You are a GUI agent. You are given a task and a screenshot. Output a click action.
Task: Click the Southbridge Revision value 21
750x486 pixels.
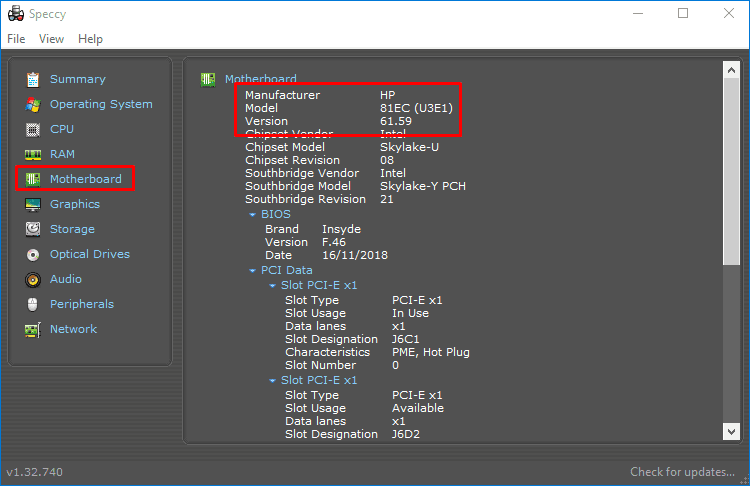click(x=386, y=199)
